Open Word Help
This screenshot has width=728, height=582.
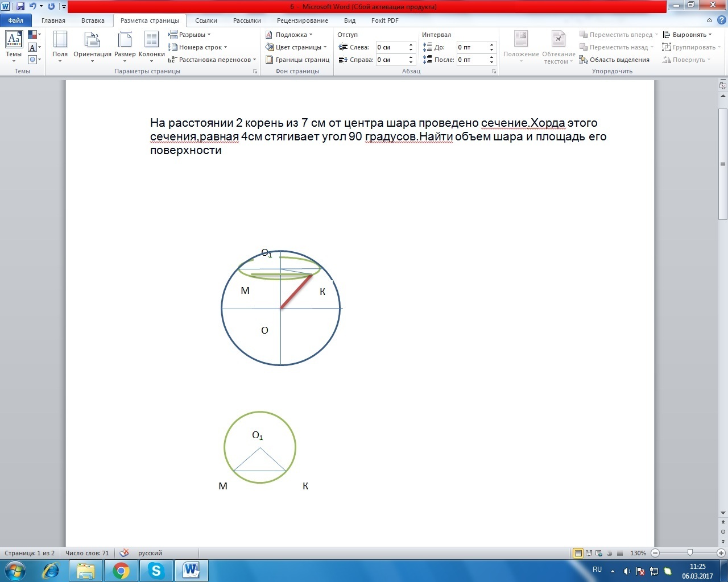(722, 20)
